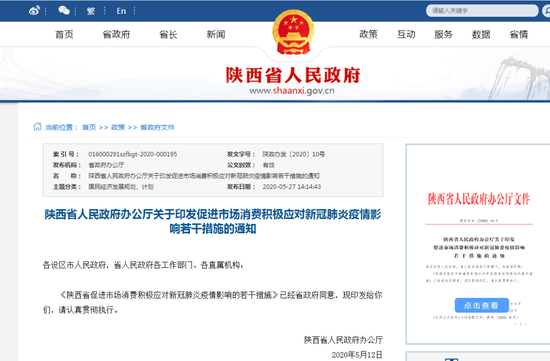Go to the 新闻 section

coord(216,34)
